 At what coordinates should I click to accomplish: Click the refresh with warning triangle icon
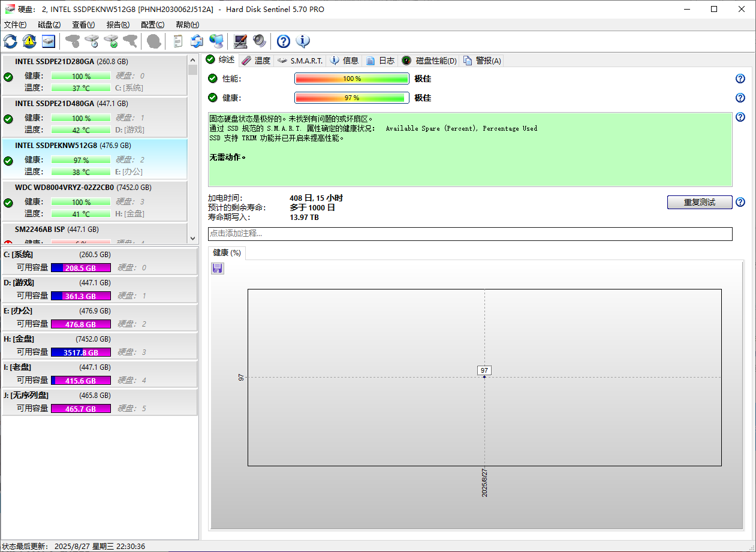(x=29, y=41)
